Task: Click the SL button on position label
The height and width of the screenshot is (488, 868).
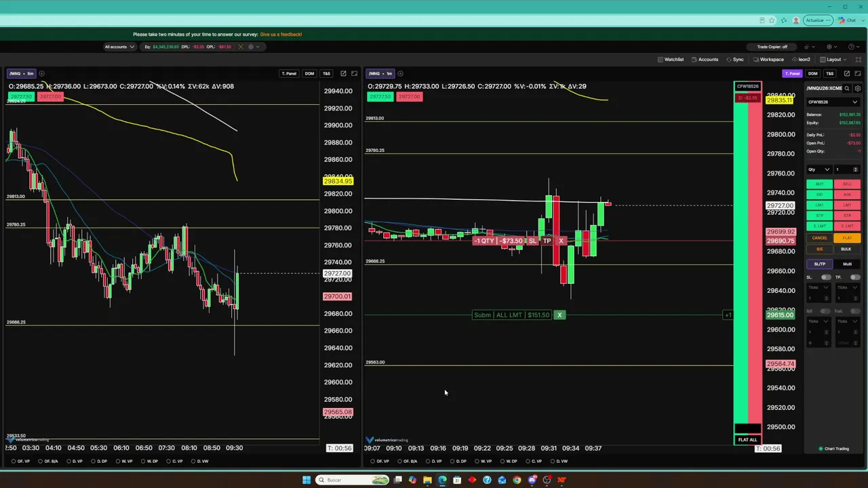Action: 532,241
